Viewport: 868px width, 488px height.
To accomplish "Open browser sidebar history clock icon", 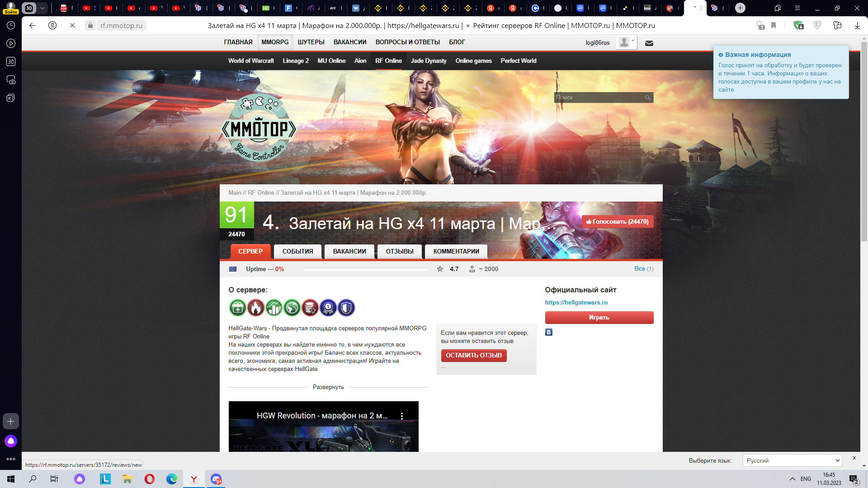I will point(11,26).
